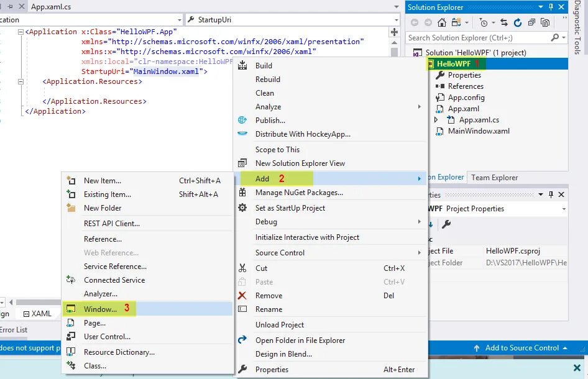Click the Pending Changes Filter clock icon
The image size is (588, 379).
point(484,22)
